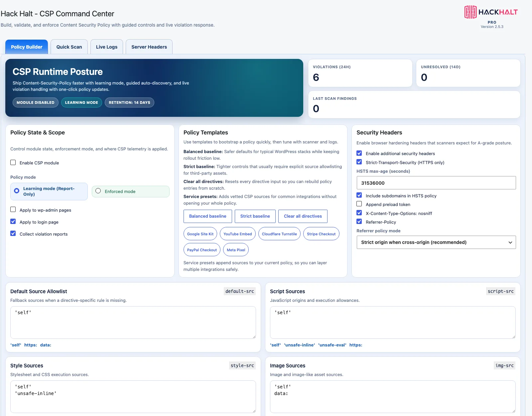Click the script-src directive tag
The height and width of the screenshot is (416, 532).
coord(501,291)
